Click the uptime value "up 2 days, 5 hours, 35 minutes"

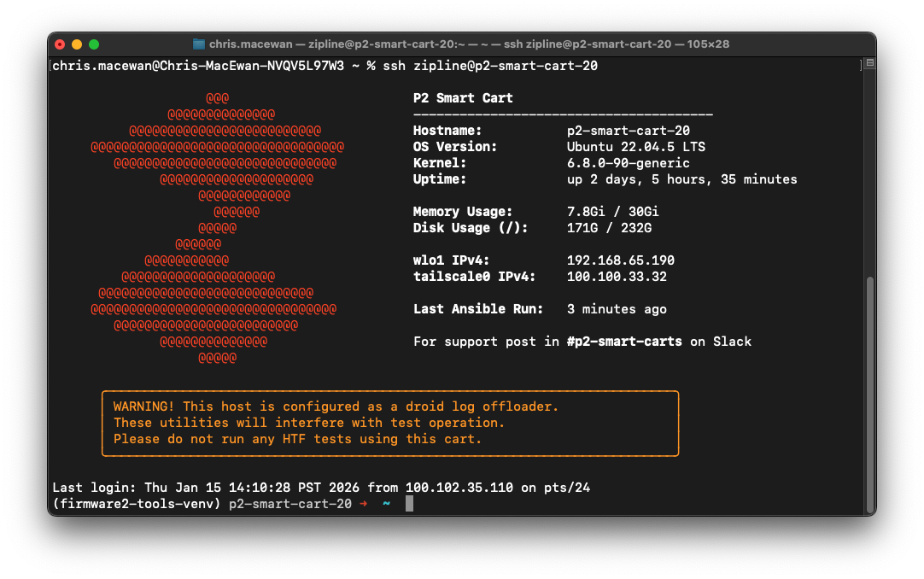681,179
